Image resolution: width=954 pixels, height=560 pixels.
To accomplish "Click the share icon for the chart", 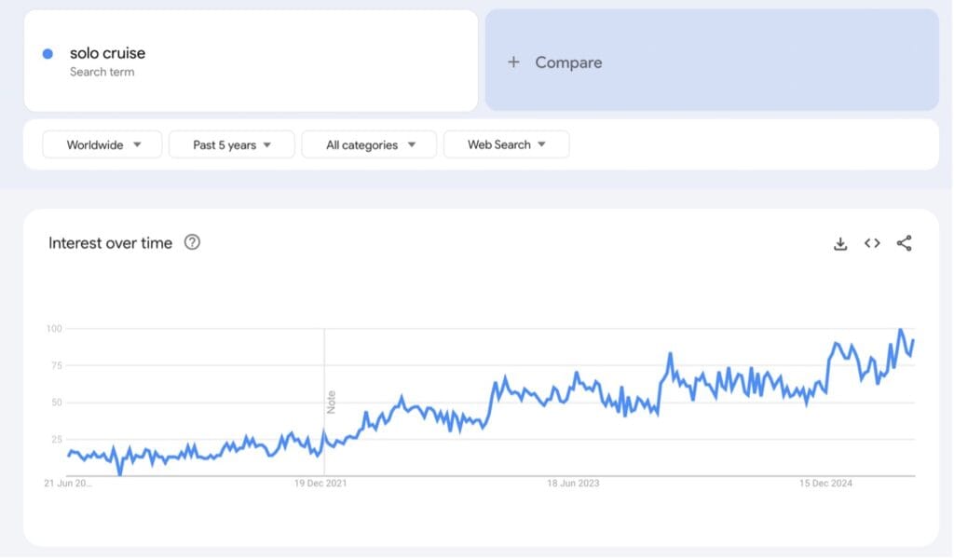I will point(904,243).
